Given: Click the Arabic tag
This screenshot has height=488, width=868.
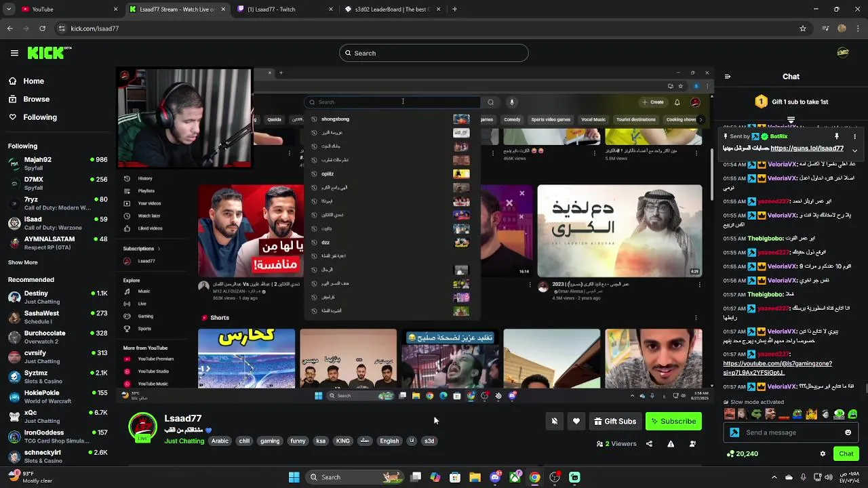Looking at the screenshot, I should pyautogui.click(x=220, y=441).
